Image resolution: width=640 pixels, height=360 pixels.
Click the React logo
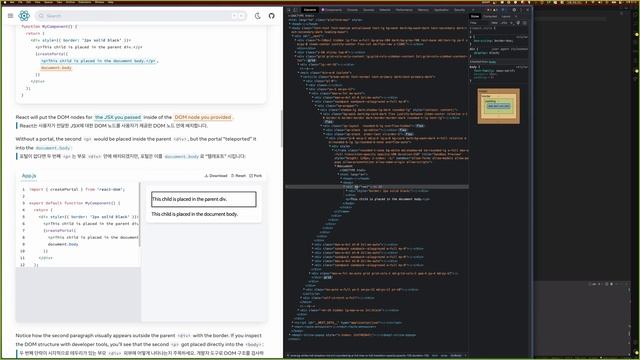pyautogui.click(x=24, y=16)
